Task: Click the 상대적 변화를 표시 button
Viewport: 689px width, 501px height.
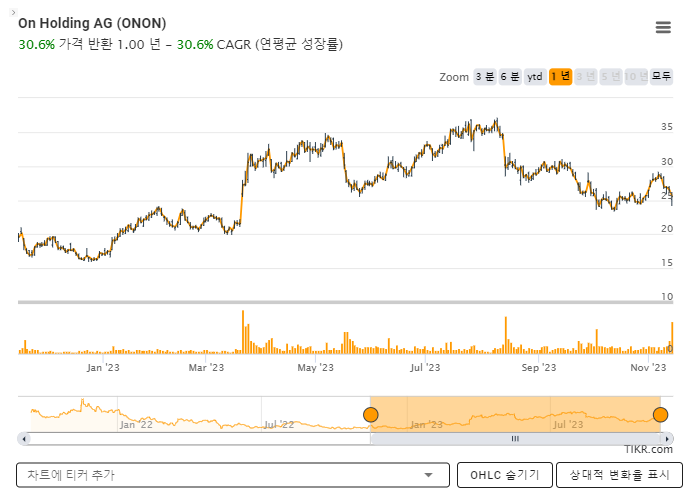Action: pos(619,475)
